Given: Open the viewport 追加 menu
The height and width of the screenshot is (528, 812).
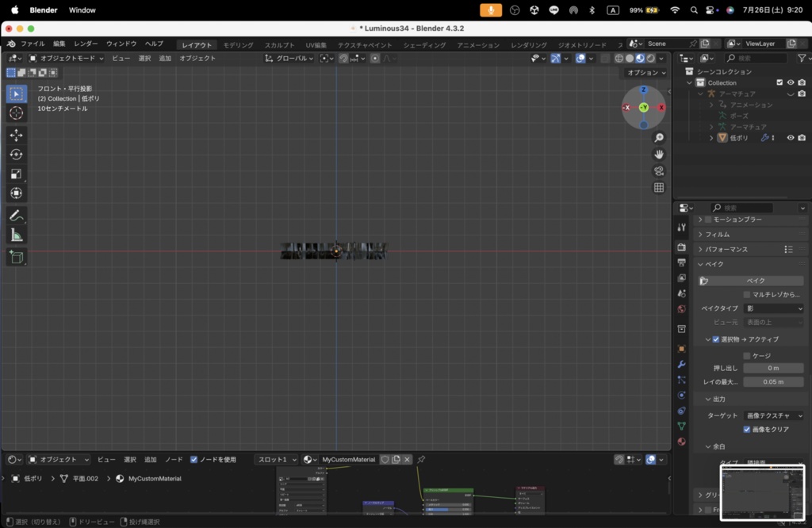Looking at the screenshot, I should (x=165, y=59).
